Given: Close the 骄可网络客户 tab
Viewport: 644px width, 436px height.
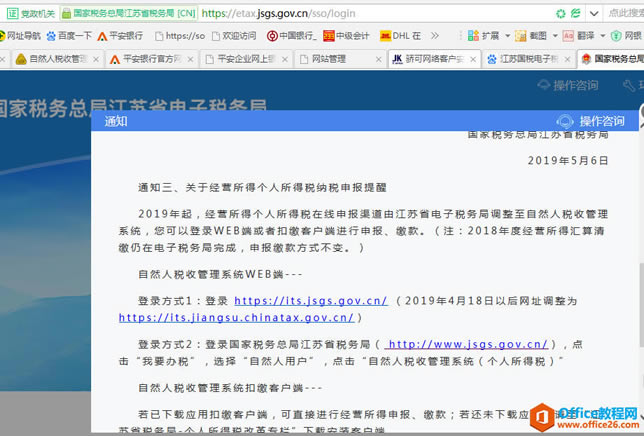Looking at the screenshot, I should coord(473,60).
